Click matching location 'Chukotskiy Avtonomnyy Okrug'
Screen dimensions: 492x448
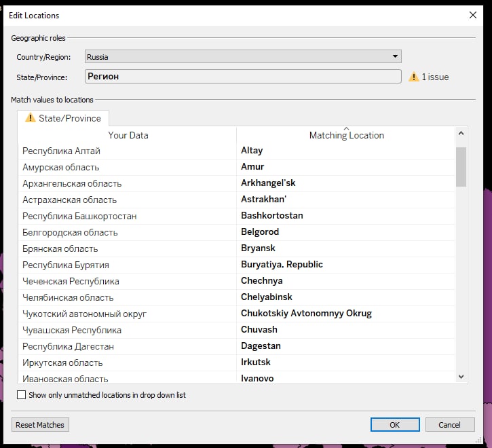[306, 314]
